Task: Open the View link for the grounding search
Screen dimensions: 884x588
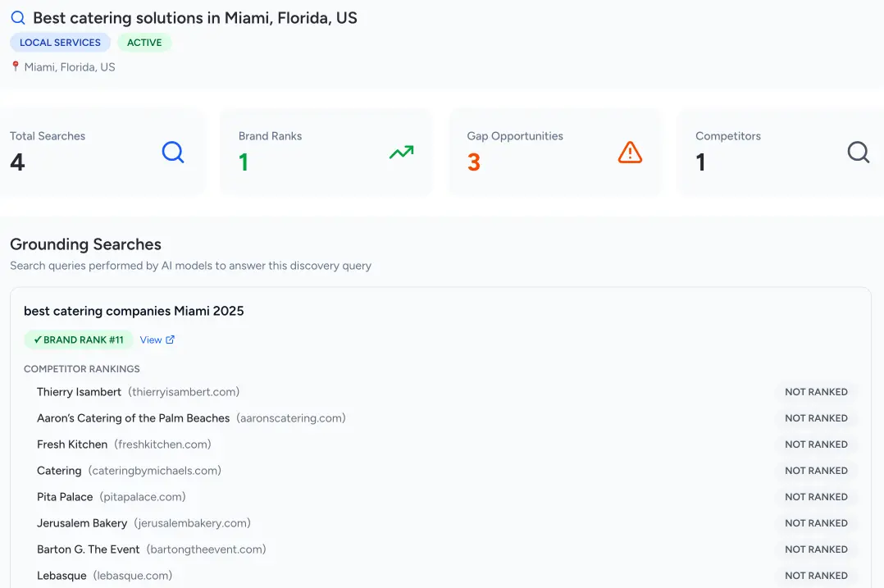Action: pos(151,340)
